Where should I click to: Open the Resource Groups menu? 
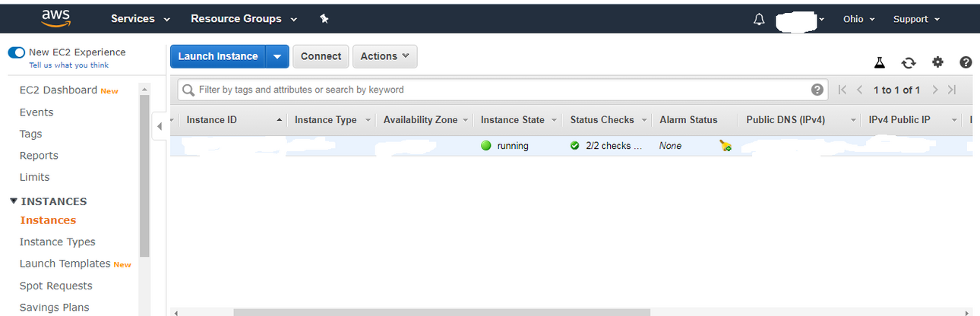coord(244,19)
